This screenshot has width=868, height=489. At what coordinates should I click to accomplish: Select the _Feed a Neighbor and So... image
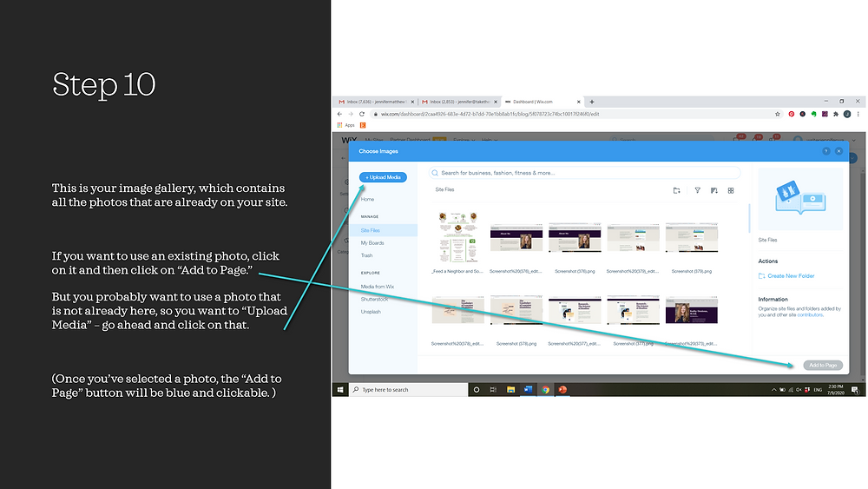(x=457, y=237)
